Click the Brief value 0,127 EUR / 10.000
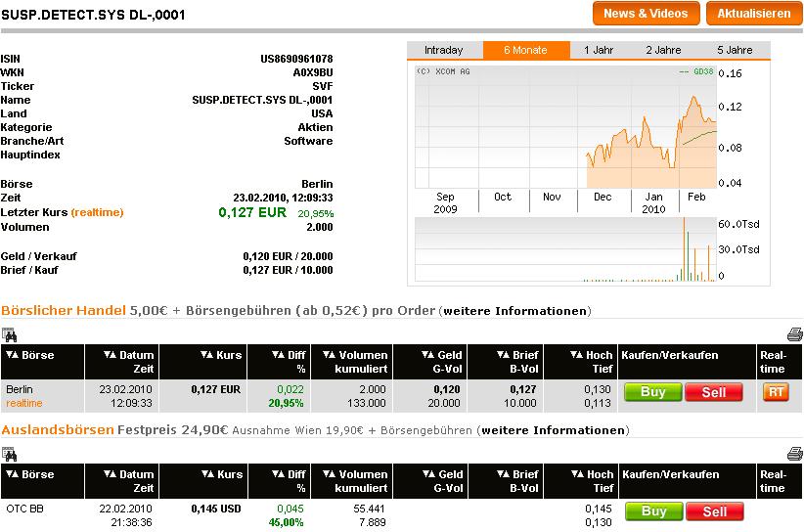Screen dimensions: 804x532 [x=288, y=270]
